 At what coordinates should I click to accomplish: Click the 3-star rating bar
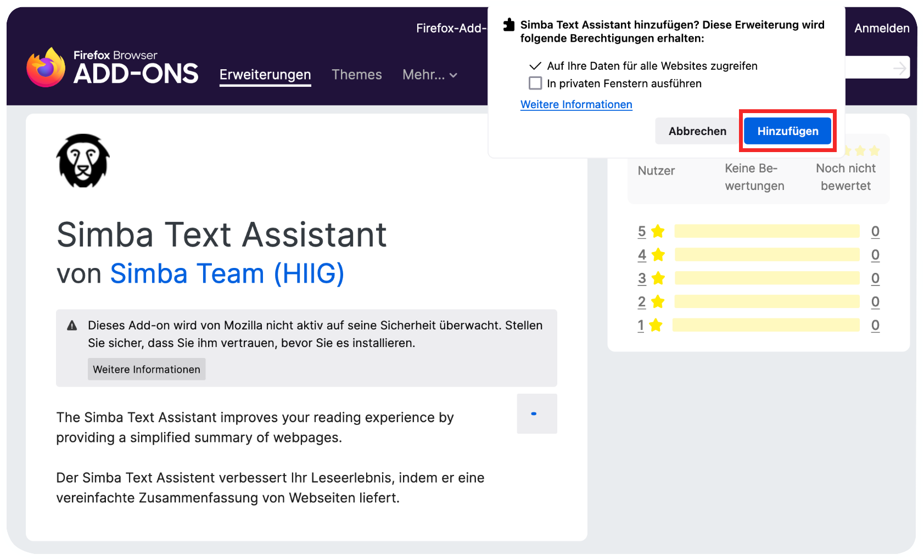pos(767,278)
